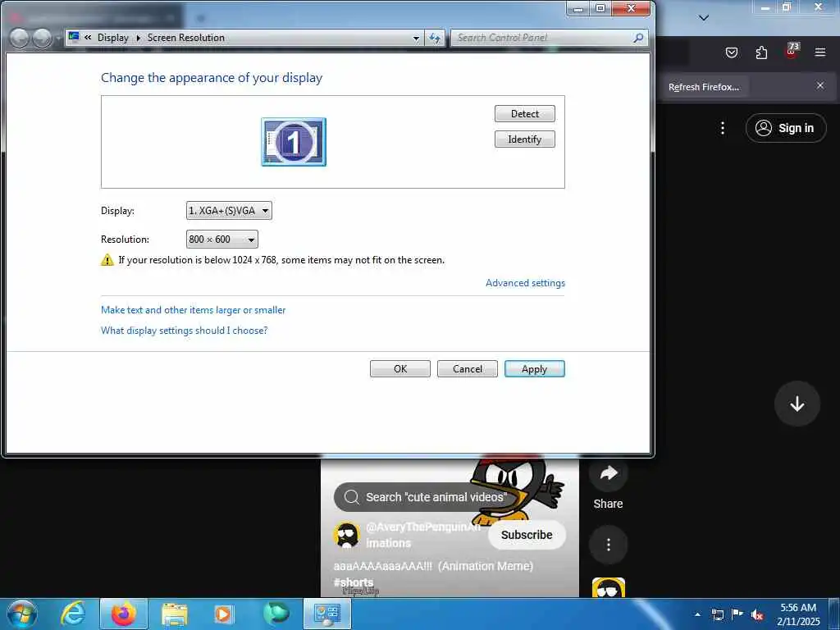The width and height of the screenshot is (840, 630).
Task: Switch to Firefox in the taskbar
Action: (x=123, y=614)
